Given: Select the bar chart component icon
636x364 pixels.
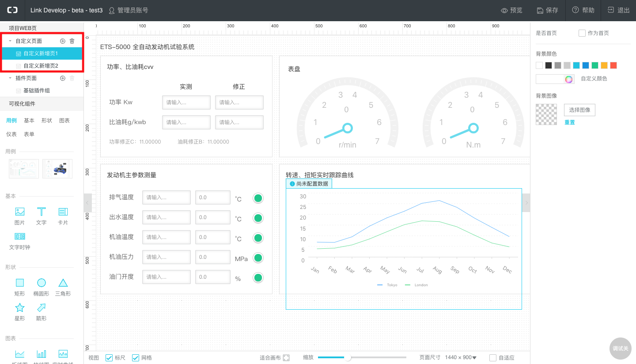Looking at the screenshot, I should tap(41, 354).
